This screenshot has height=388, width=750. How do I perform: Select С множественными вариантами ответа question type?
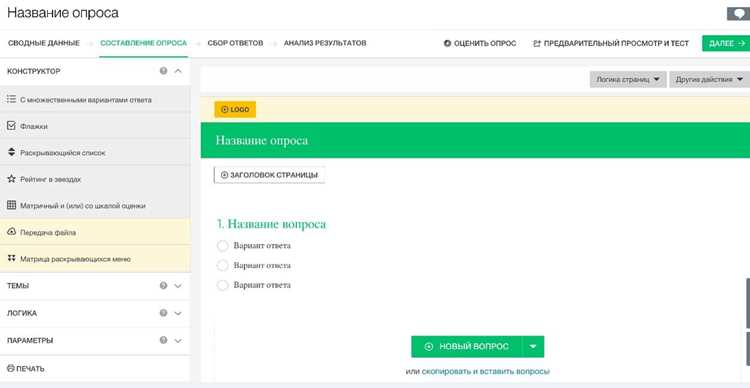coord(86,100)
